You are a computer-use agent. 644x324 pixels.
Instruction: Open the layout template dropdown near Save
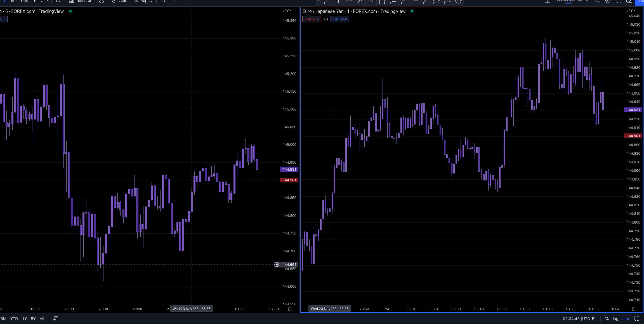[587, 1]
